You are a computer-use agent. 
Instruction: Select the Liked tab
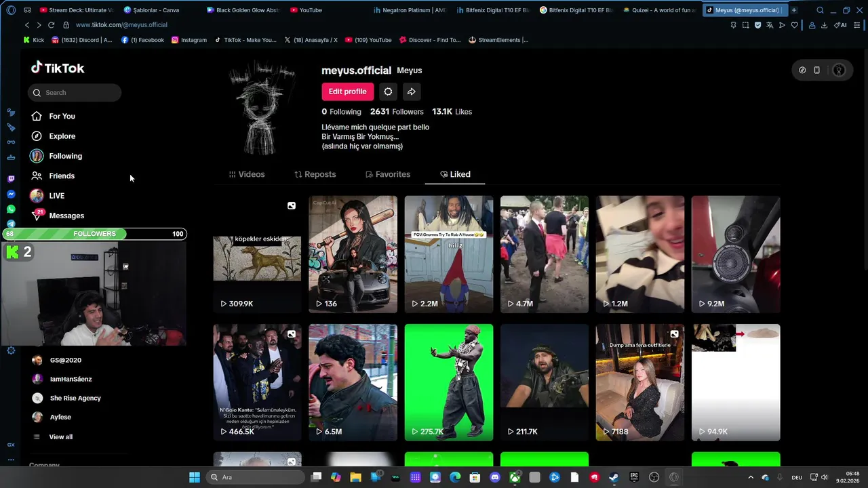point(455,174)
